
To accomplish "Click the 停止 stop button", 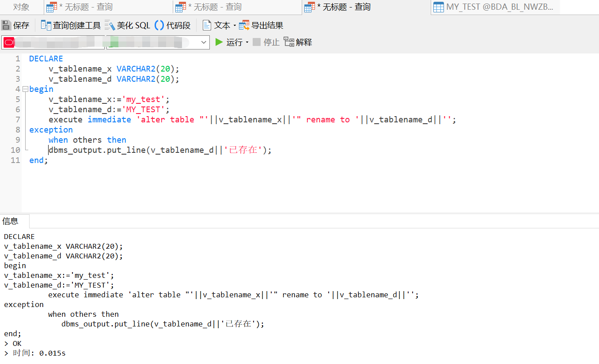I will click(266, 42).
